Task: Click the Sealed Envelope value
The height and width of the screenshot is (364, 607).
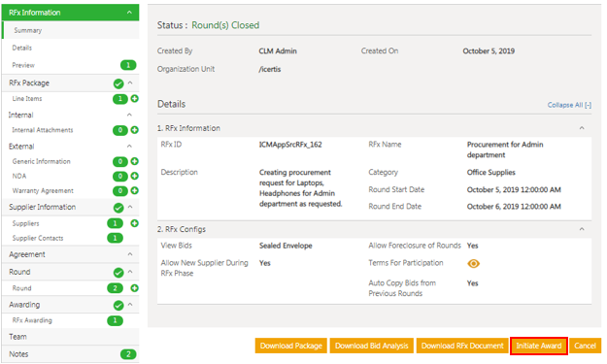Action: pos(286,246)
